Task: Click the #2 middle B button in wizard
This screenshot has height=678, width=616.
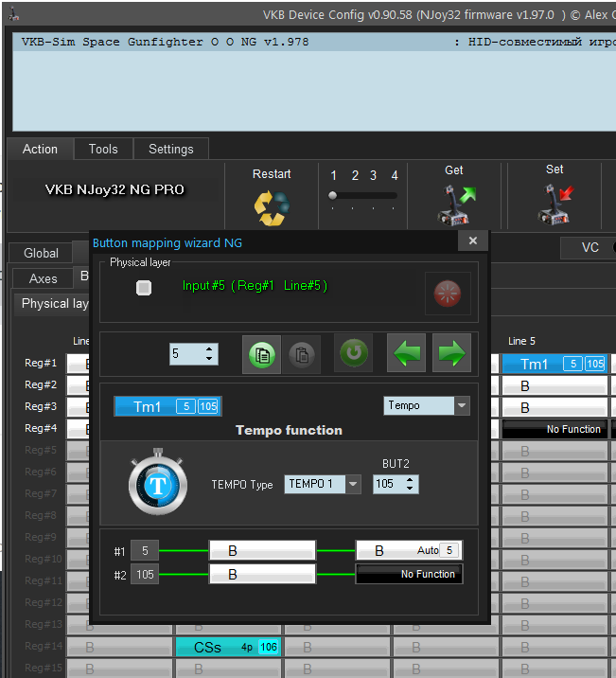Action: (x=262, y=574)
